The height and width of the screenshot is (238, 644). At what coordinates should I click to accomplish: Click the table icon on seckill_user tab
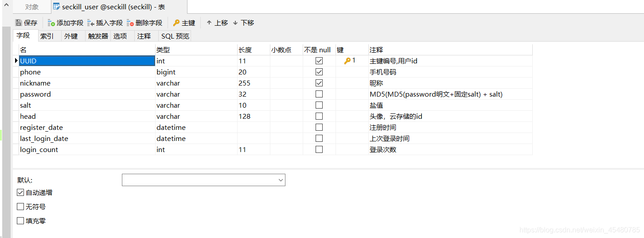coord(56,7)
